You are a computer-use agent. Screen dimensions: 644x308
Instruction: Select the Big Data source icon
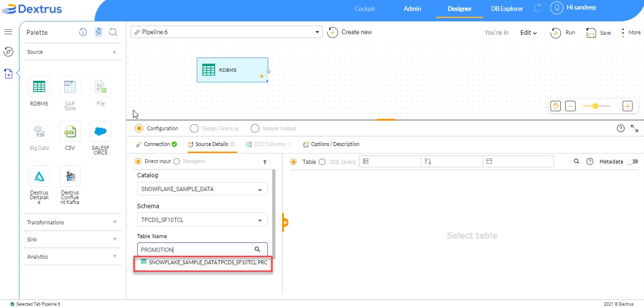click(x=39, y=131)
